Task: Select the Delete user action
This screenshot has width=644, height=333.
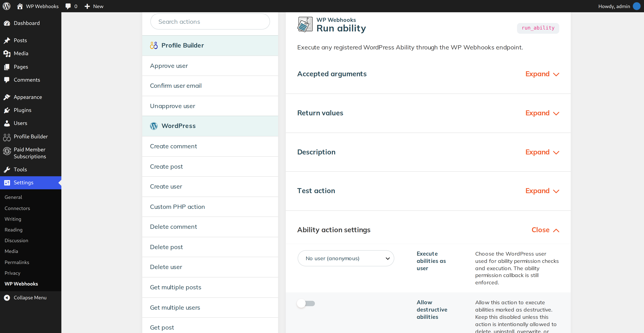Action: [210, 267]
